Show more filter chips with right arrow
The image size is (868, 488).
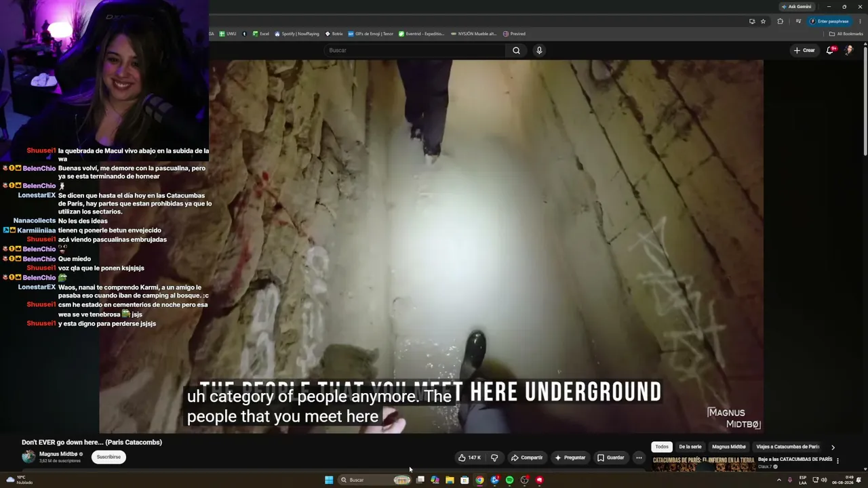point(833,447)
